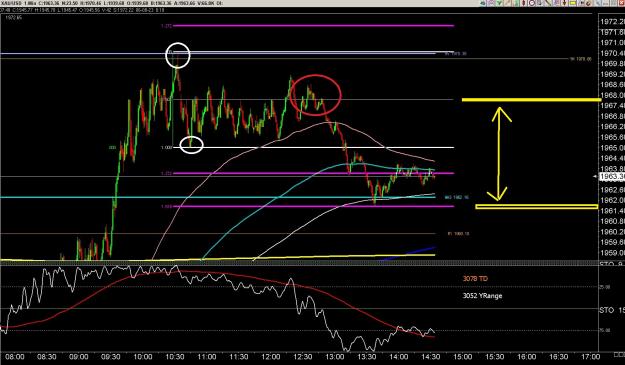Click the green checkmark toolbar icon

[x=499, y=3]
